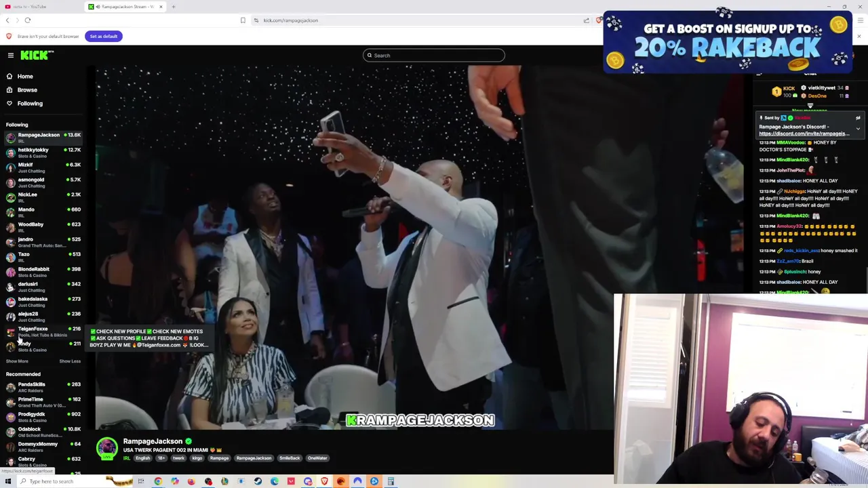
Task: Open asmongold channel in Following list
Action: 43,182
